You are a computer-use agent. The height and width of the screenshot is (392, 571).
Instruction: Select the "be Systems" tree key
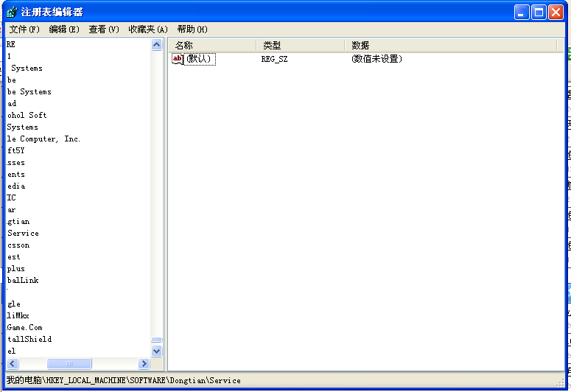29,92
